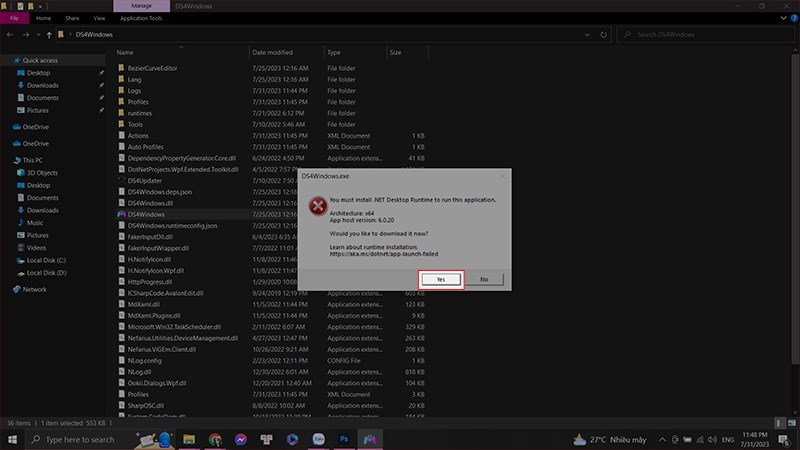This screenshot has width=800, height=450.
Task: Select Local Disk (C:) in the sidebar
Action: click(46, 260)
